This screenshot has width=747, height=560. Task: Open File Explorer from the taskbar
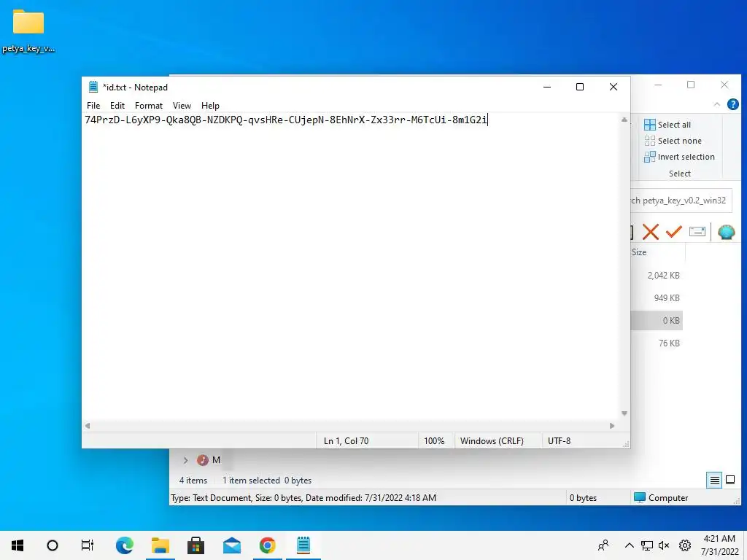point(160,545)
